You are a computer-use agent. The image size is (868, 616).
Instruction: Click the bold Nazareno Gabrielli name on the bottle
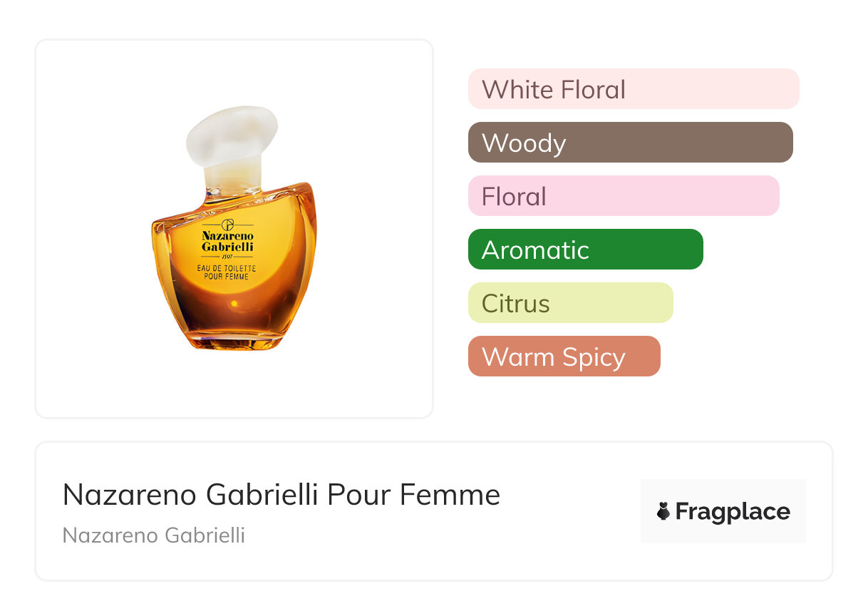point(227,241)
